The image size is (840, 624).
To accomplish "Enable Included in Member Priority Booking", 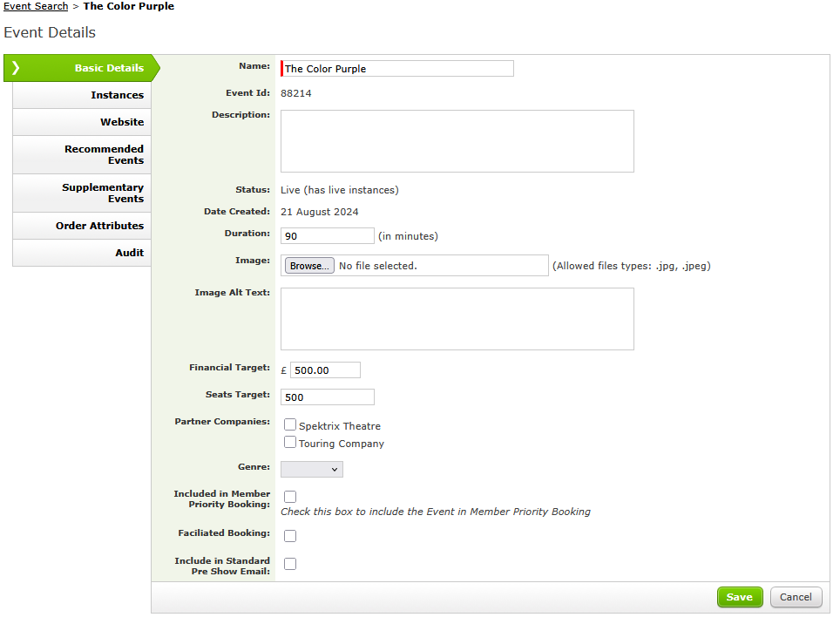I will tap(290, 497).
